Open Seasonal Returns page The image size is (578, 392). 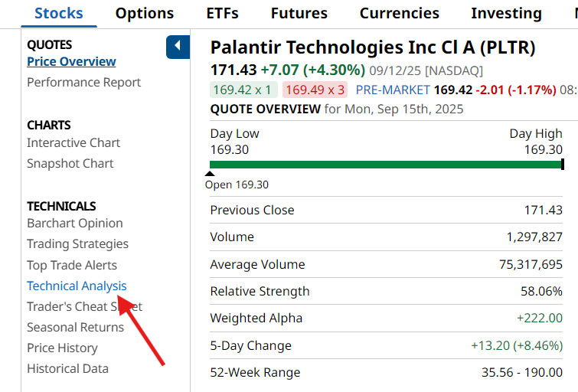click(75, 327)
